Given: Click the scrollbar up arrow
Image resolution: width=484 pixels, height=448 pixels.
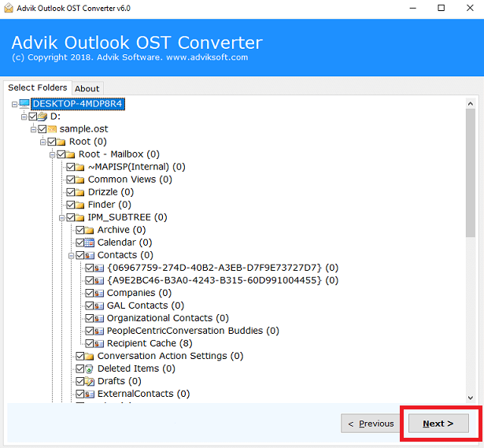Looking at the screenshot, I should (471, 104).
